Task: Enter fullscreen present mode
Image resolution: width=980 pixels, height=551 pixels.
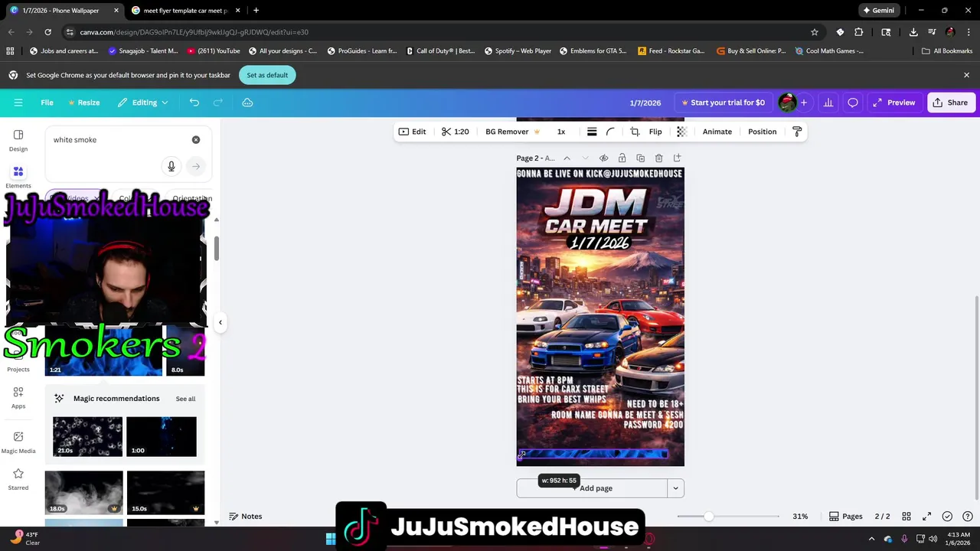Action: coord(926,517)
